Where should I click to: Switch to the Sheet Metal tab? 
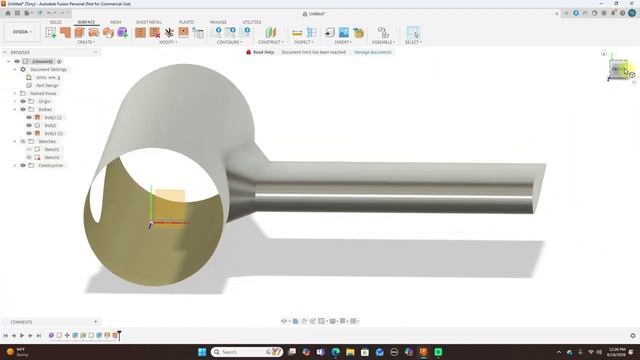pos(149,22)
